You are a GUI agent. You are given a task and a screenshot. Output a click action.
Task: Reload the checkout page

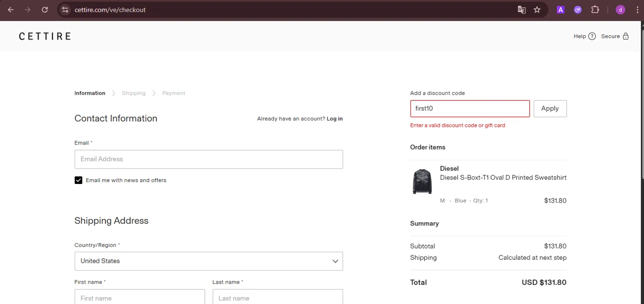[45, 10]
